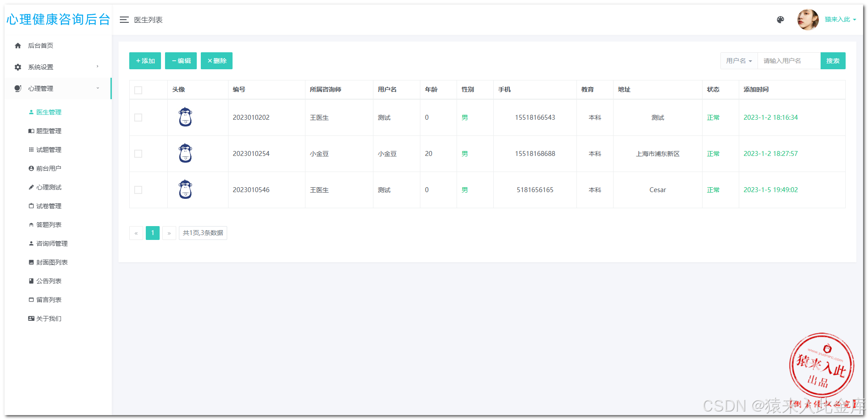Open 后台首页 in the sidebar

(x=41, y=46)
